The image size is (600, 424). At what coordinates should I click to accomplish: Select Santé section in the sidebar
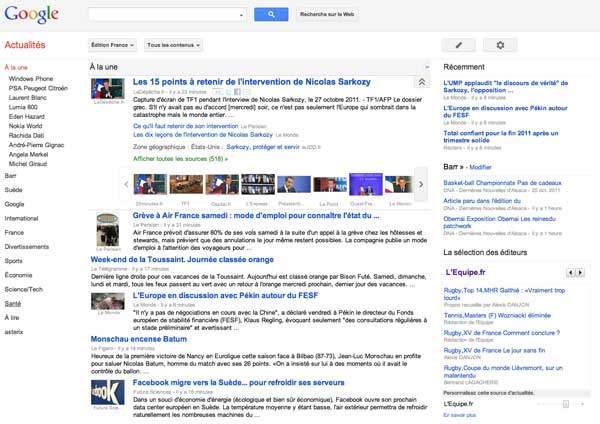(13, 303)
